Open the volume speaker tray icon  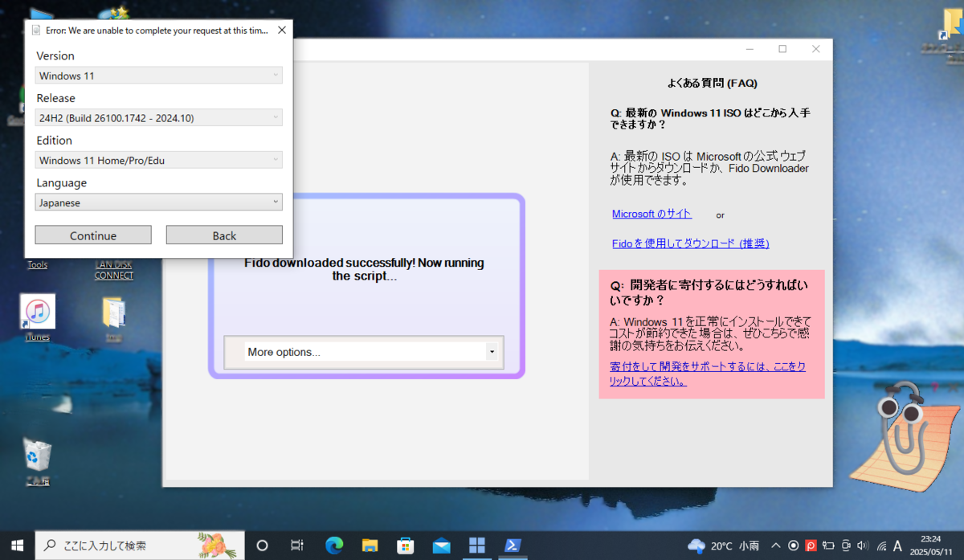[864, 546]
